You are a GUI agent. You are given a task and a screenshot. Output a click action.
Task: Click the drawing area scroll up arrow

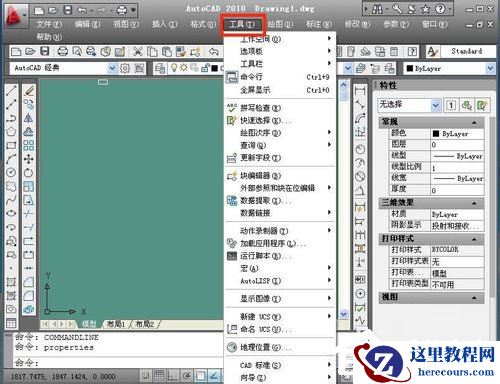pos(344,85)
